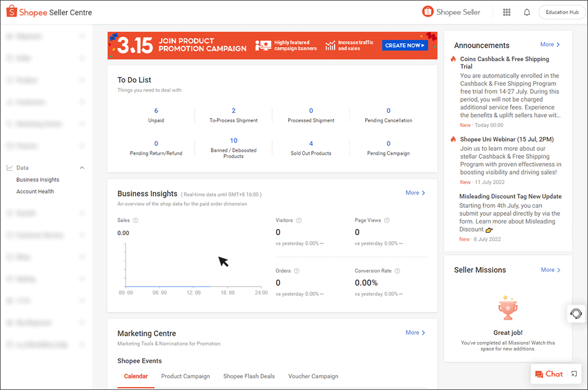The width and height of the screenshot is (588, 390).
Task: Click the increase traffic and sales icon
Action: 330,45
